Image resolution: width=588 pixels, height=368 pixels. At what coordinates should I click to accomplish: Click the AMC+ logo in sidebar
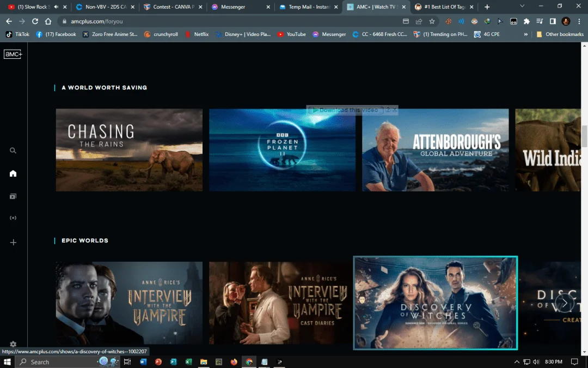(13, 54)
